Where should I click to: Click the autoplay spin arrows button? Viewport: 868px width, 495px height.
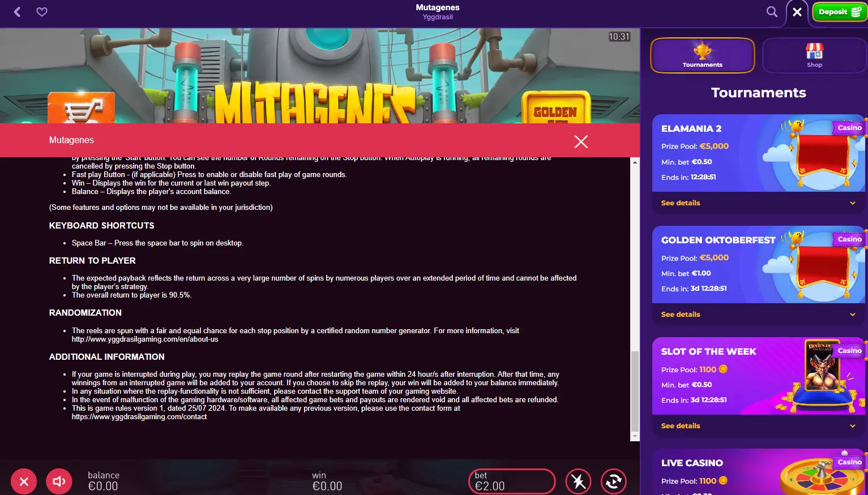[613, 481]
